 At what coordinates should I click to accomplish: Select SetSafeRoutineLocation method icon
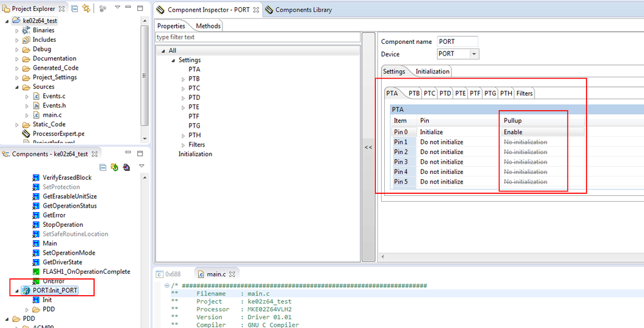36,234
